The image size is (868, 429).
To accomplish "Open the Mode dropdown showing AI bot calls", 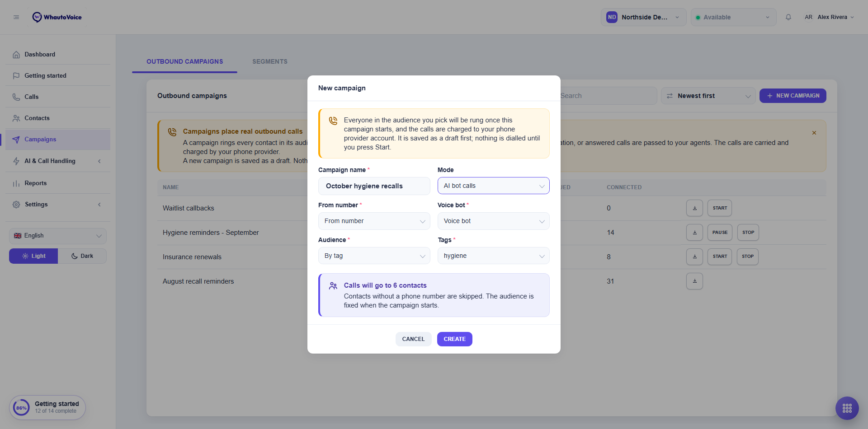I will pyautogui.click(x=494, y=186).
